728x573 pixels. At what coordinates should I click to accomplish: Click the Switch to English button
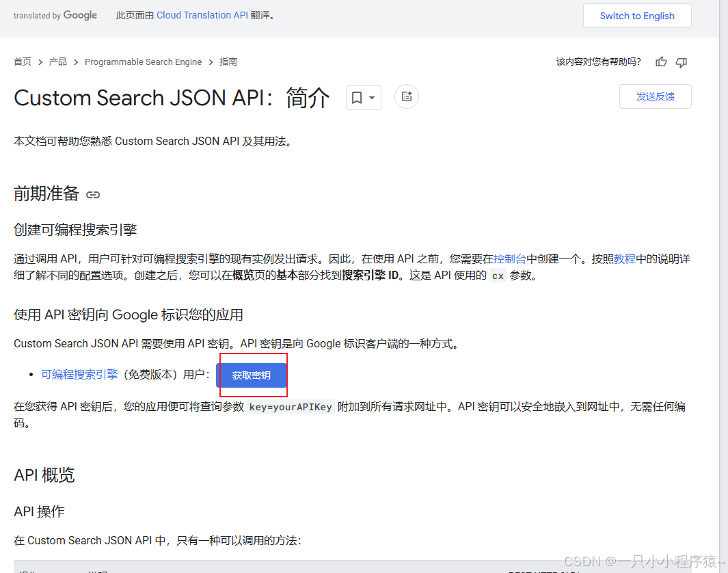click(637, 16)
